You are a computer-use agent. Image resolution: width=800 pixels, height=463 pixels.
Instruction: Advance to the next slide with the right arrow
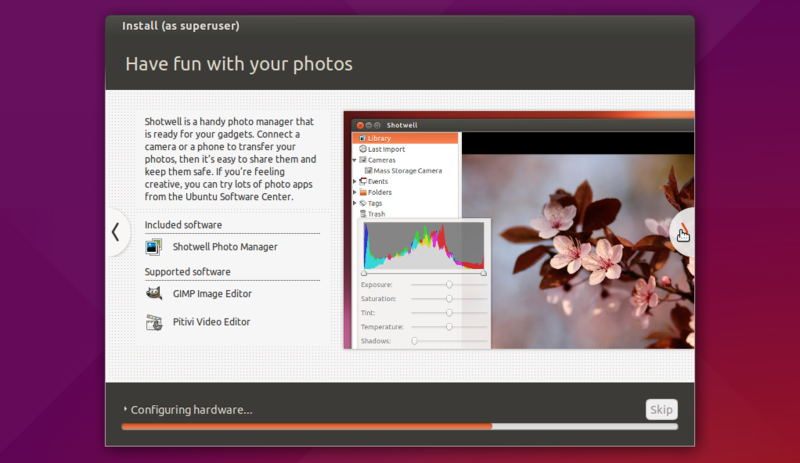(x=682, y=232)
